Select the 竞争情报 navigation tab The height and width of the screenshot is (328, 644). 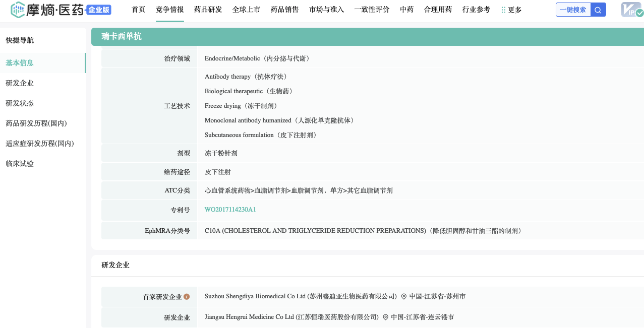[170, 10]
